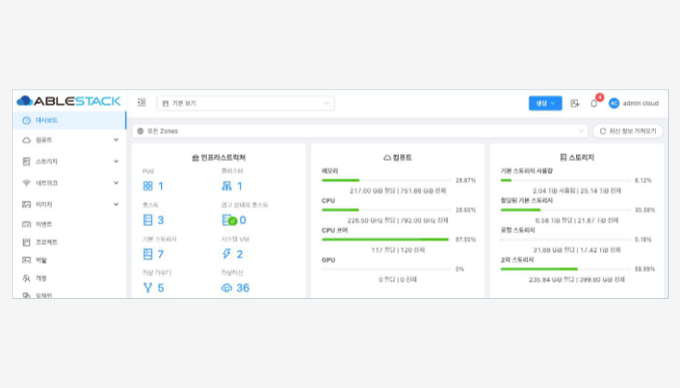Click the notification bell icon
This screenshot has width=680, height=388.
[x=594, y=103]
